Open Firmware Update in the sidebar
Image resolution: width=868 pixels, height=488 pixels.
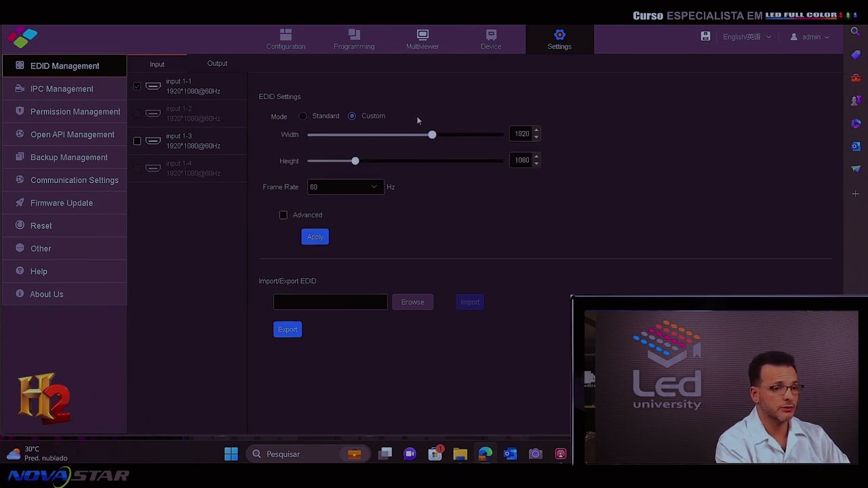point(64,203)
